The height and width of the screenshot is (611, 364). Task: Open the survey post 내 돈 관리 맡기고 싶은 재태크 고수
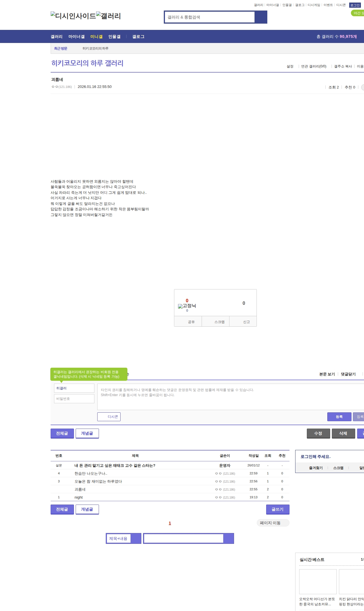(115, 465)
